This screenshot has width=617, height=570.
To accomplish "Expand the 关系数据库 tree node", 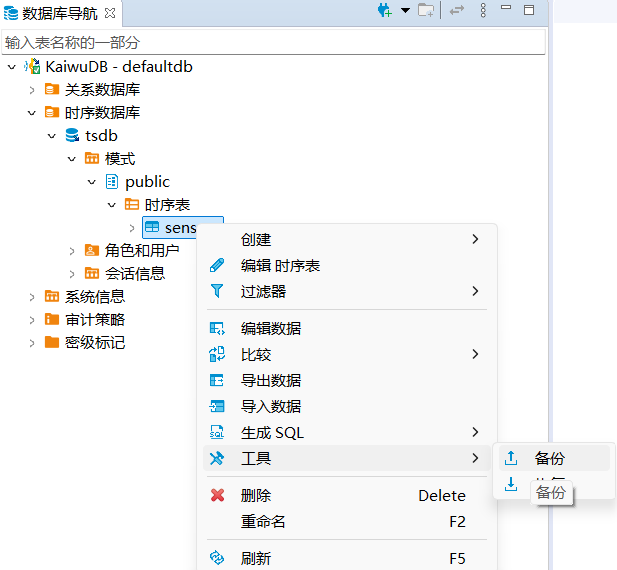I will point(31,90).
